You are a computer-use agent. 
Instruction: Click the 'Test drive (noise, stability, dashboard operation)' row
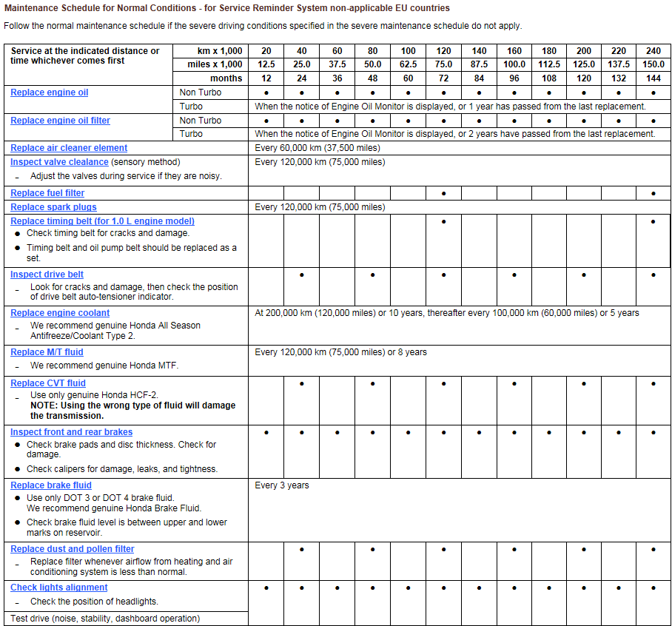[126, 619]
